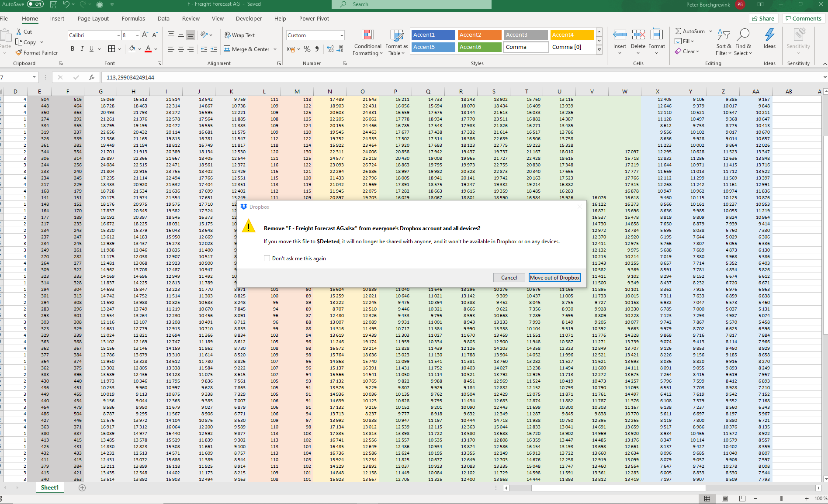The image size is (828, 504).
Task: Toggle the AutoSave switch
Action: click(35, 4)
